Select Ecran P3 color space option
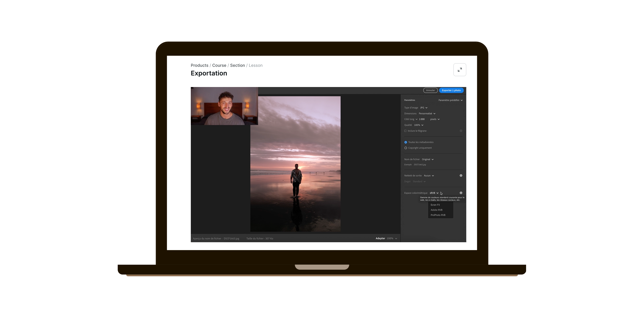 click(x=435, y=205)
